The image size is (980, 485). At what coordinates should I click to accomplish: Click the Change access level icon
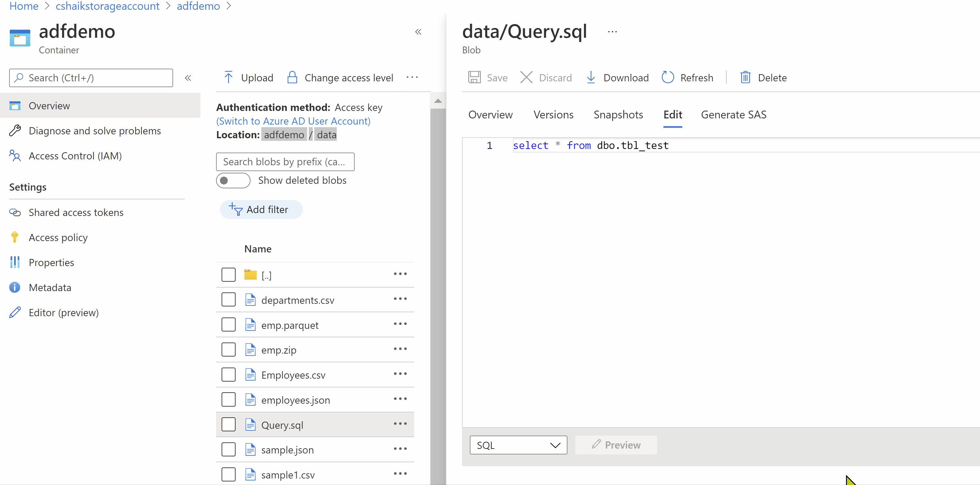point(292,77)
